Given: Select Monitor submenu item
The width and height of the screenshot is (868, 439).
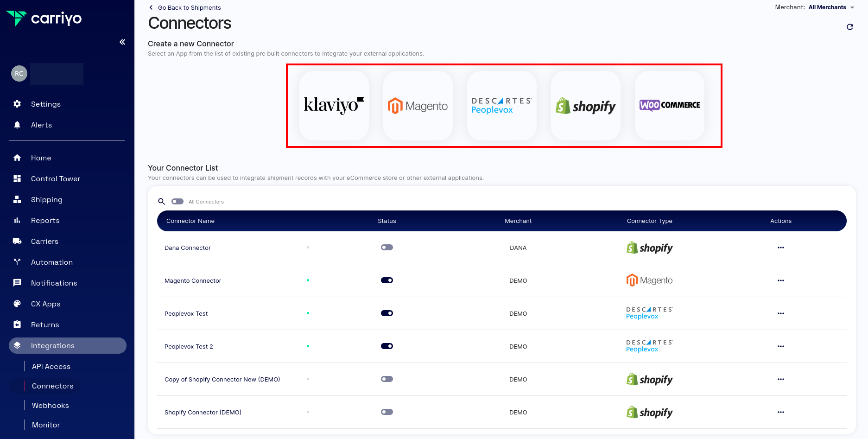Looking at the screenshot, I should (46, 425).
